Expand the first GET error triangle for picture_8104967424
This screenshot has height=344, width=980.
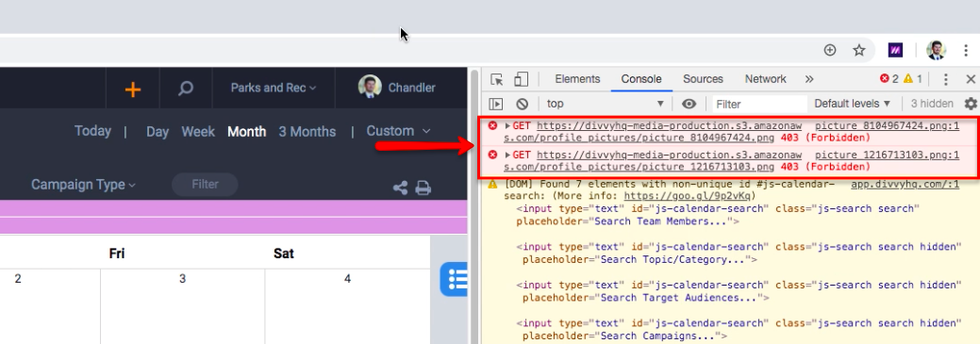507,126
